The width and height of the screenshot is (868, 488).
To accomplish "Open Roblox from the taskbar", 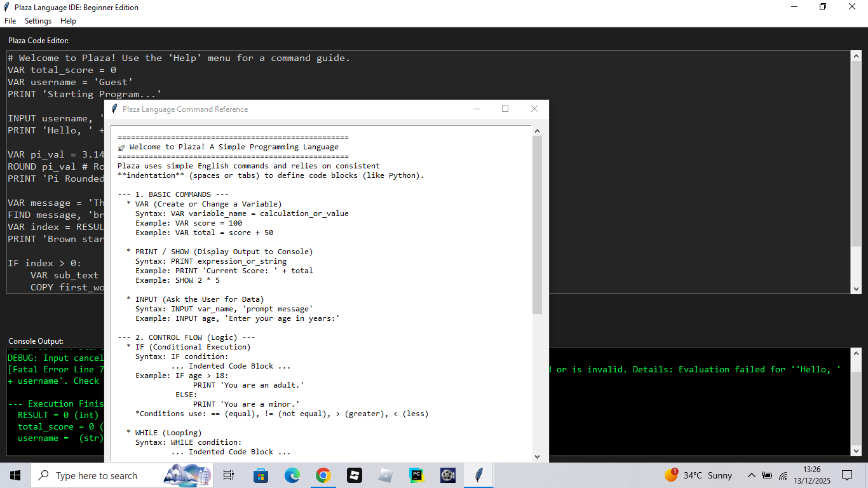I will click(354, 475).
